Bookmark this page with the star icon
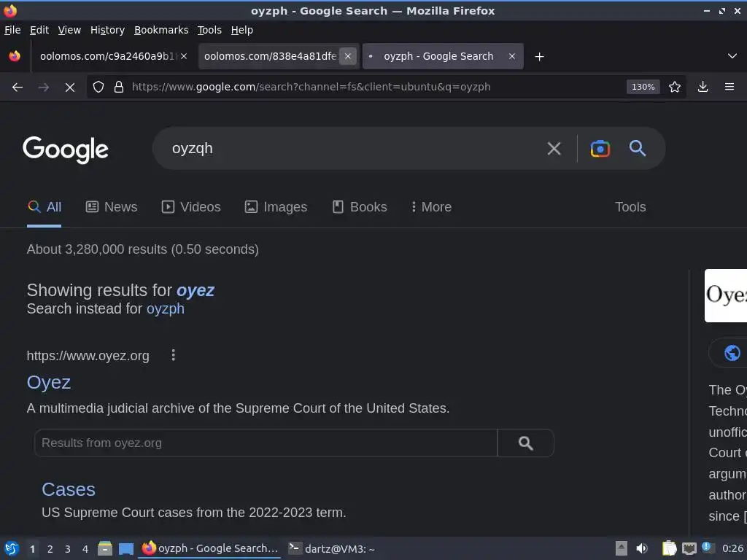The width and height of the screenshot is (747, 560). pyautogui.click(x=675, y=87)
